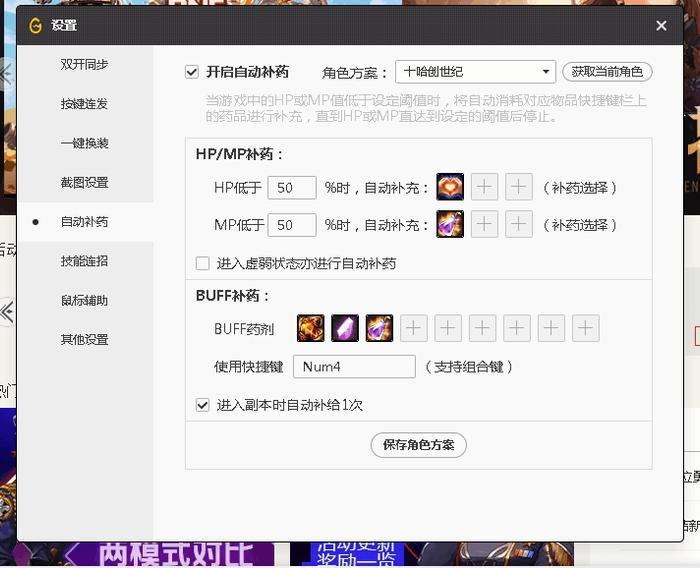Select the third BUFF potion bottle icon
The height and width of the screenshot is (568, 700).
pyautogui.click(x=379, y=328)
